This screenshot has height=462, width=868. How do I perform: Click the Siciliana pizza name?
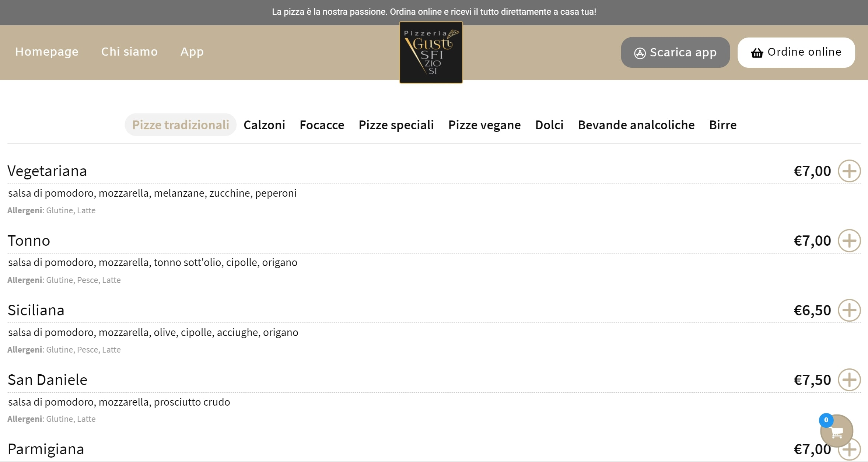tap(36, 310)
